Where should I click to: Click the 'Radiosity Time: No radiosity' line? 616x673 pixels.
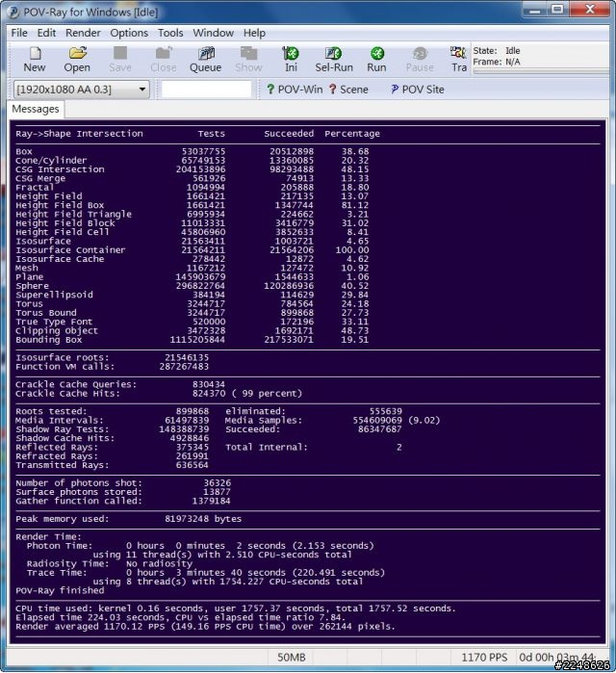pos(110,563)
